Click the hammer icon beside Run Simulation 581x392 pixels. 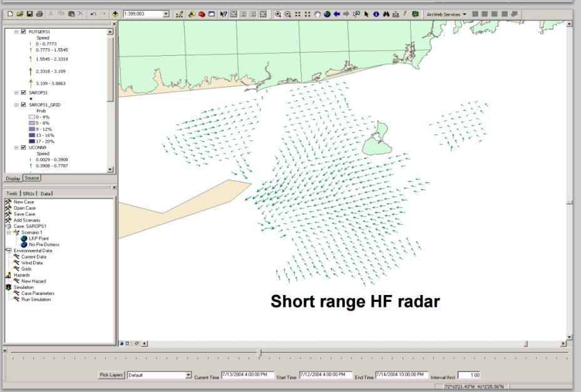[16, 299]
